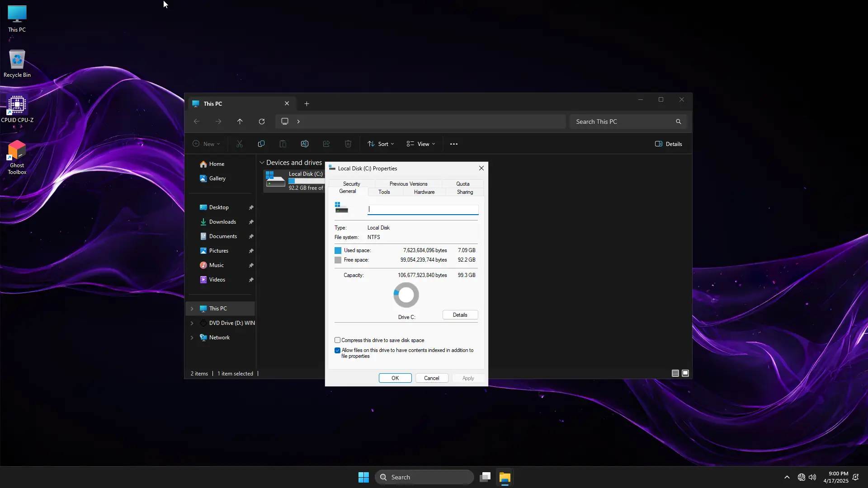Disable allow files to have contents indexed
868x488 pixels.
coord(338,350)
